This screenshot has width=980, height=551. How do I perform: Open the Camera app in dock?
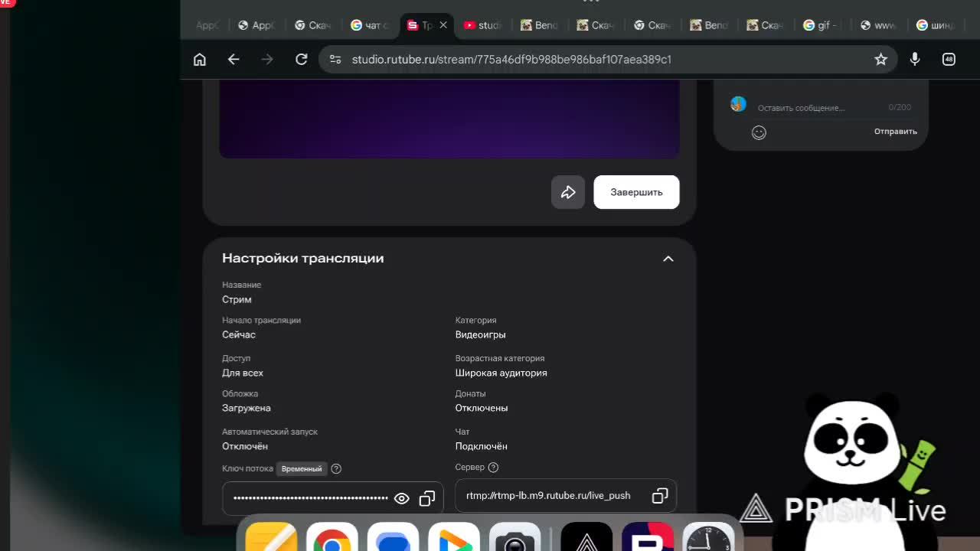pyautogui.click(x=514, y=536)
